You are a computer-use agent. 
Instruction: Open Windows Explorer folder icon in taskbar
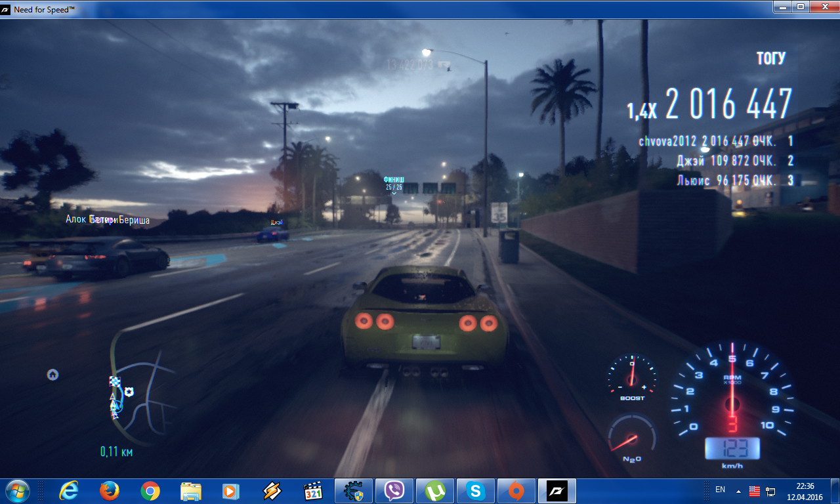click(190, 490)
